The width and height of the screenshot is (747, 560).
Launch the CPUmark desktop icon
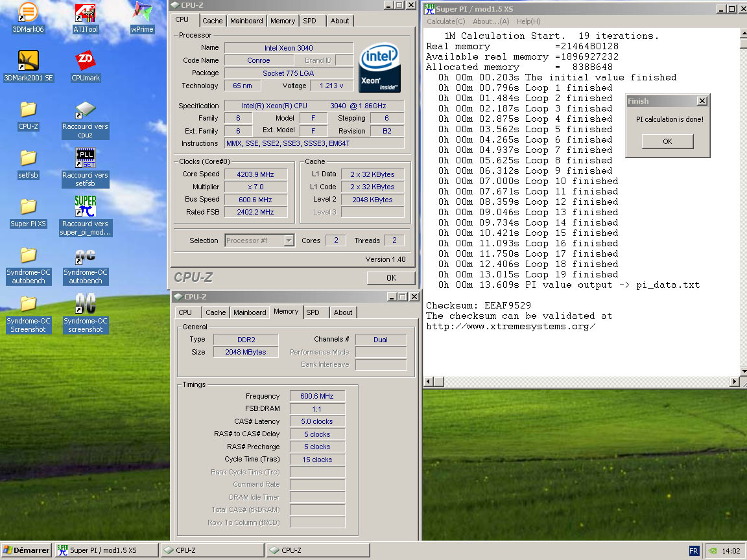click(86, 65)
